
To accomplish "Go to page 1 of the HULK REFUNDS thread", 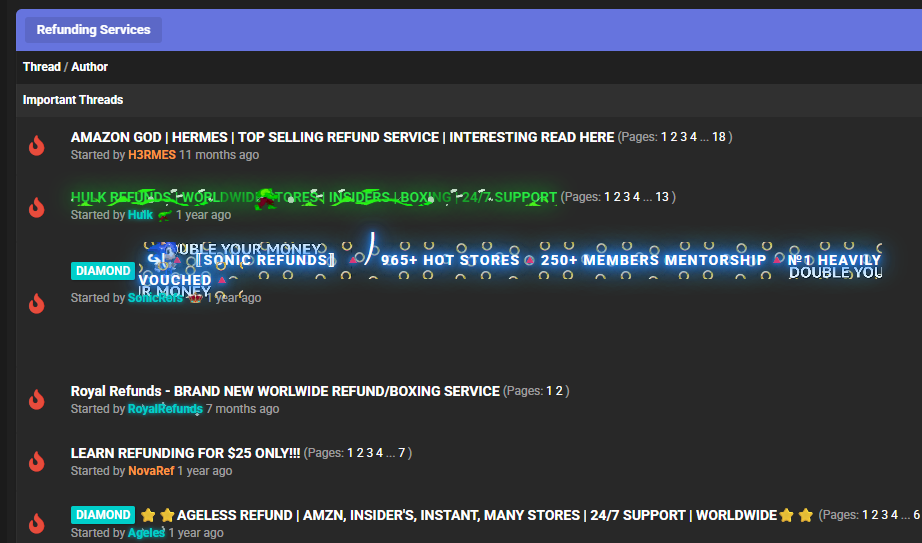I will [x=607, y=197].
